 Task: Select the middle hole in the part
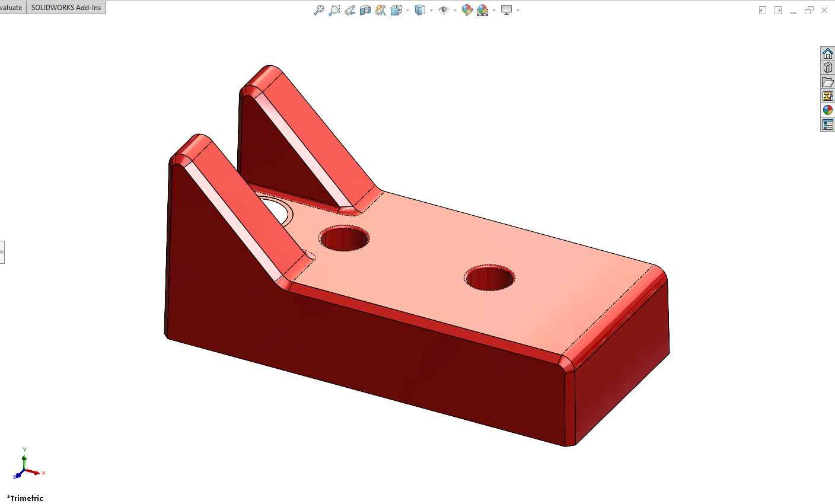pos(345,238)
